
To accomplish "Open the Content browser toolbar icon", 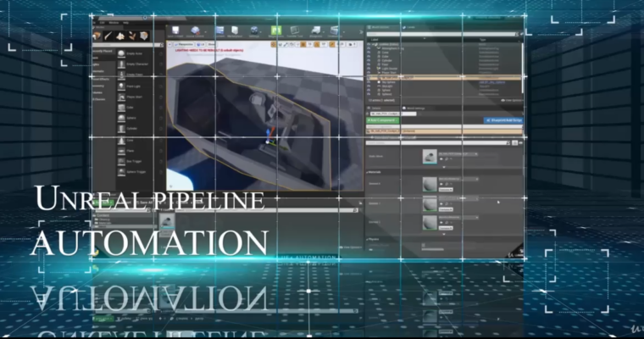I will 219,30.
